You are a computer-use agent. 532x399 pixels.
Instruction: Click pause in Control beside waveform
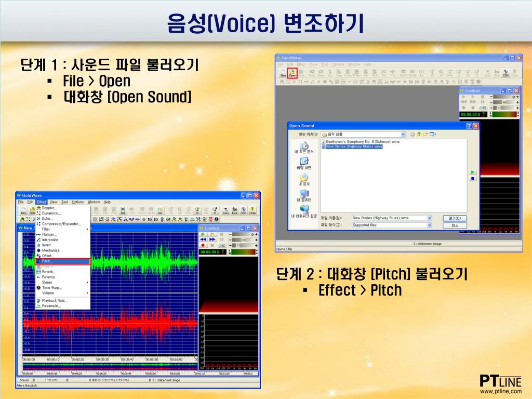(x=221, y=239)
